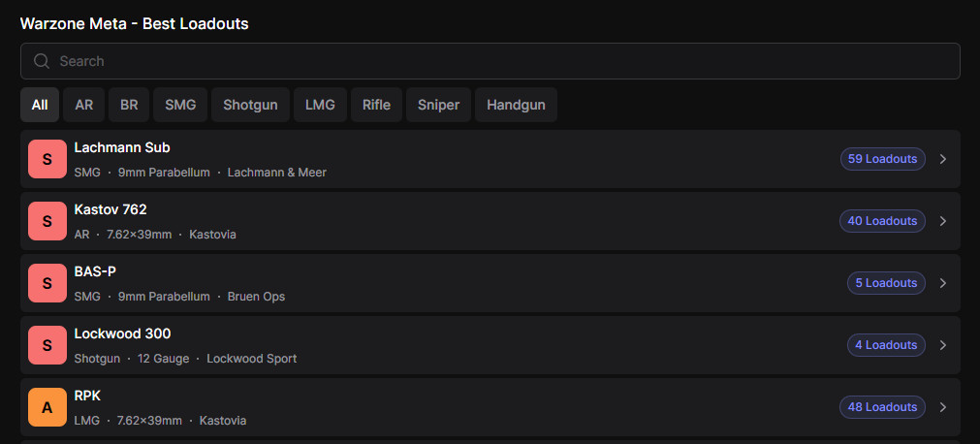Viewport: 980px width, 444px height.
Task: Open the 59 Loadouts badge
Action: (882, 159)
